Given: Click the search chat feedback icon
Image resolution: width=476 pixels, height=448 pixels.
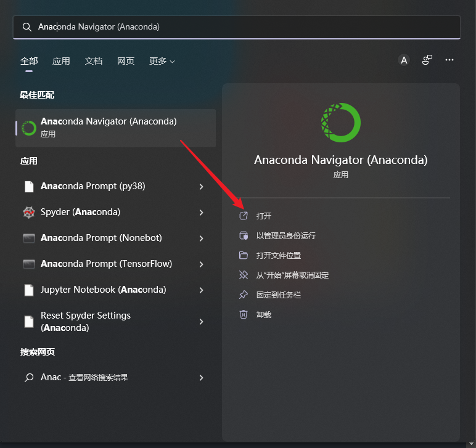Looking at the screenshot, I should coord(427,60).
